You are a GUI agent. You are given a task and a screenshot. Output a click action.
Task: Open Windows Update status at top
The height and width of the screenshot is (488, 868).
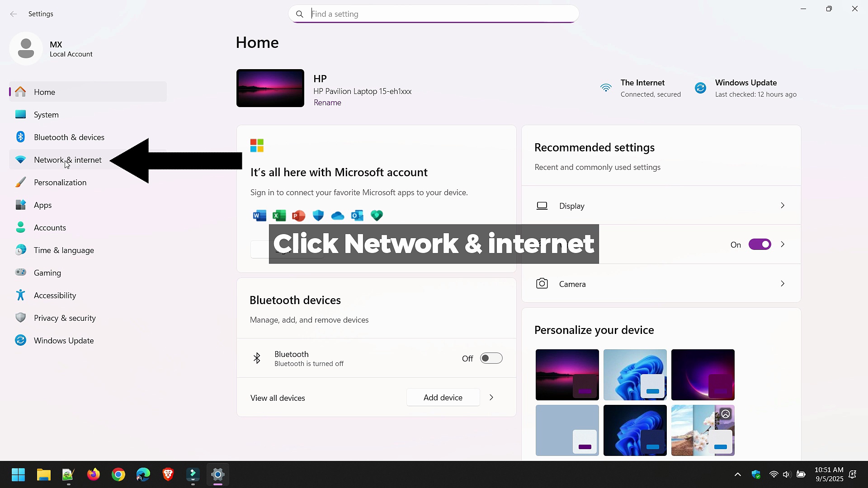tap(746, 88)
